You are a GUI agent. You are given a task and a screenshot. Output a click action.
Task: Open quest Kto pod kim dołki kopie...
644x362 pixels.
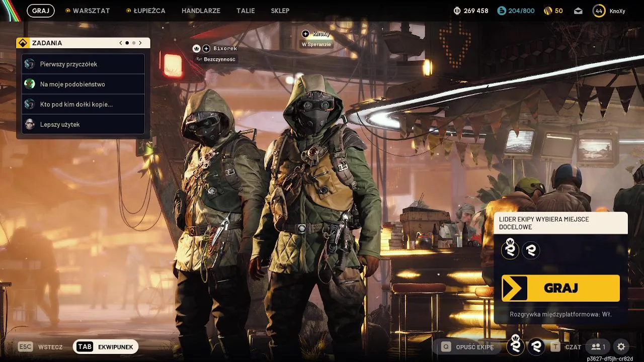[x=84, y=104]
